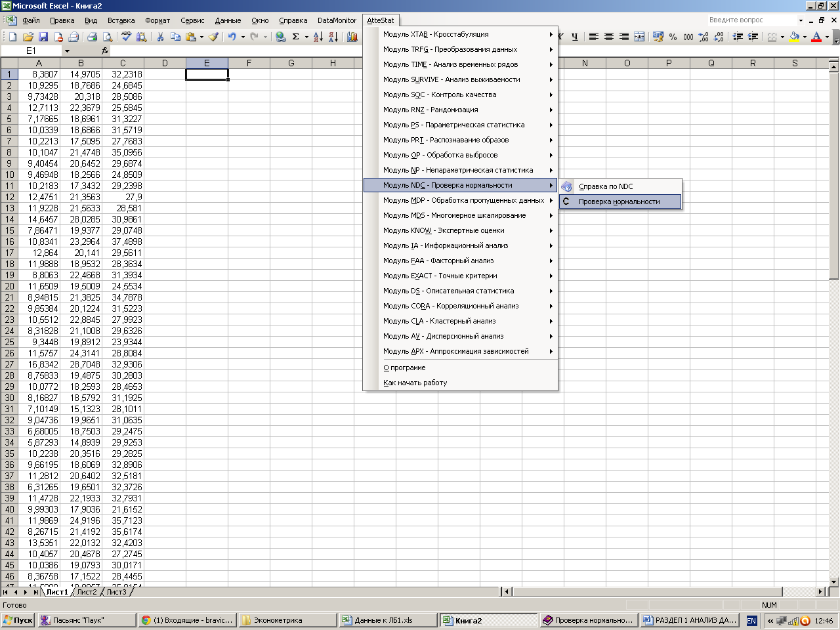Switch to Эконометрика folder in taskbar
The image size is (840, 630).
(x=288, y=620)
